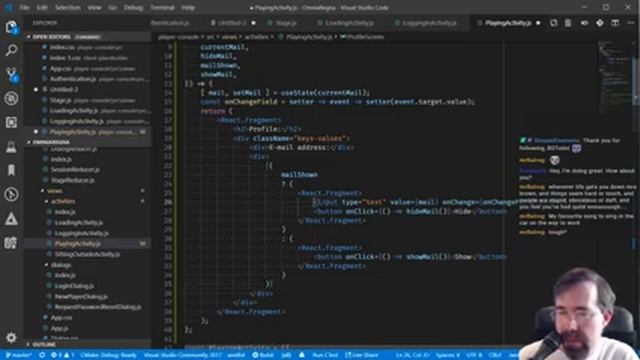Click the Live Share item in status bar
Image resolution: width=640 pixels, height=360 pixels.
[x=361, y=355]
